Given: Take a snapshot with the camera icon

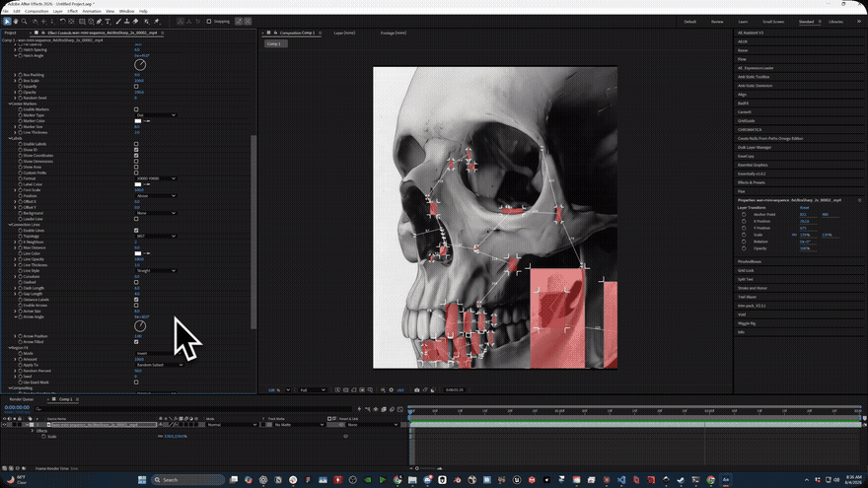Looking at the screenshot, I should (417, 390).
